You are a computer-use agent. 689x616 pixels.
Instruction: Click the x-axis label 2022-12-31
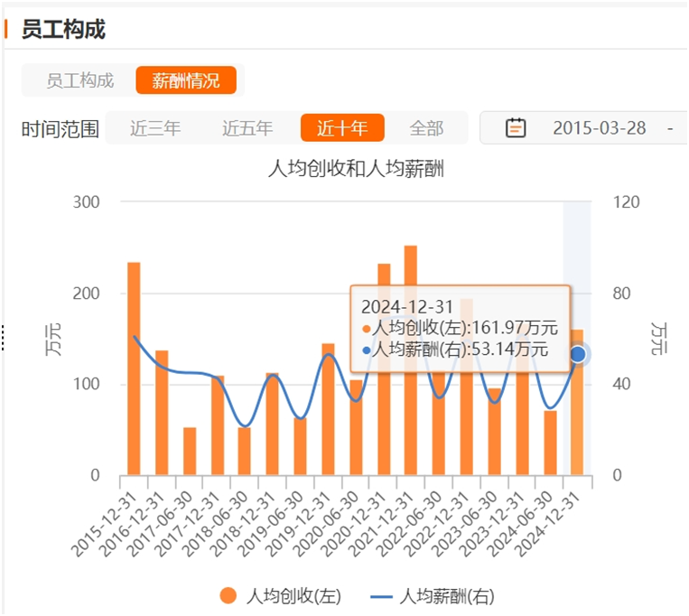pyautogui.click(x=437, y=524)
